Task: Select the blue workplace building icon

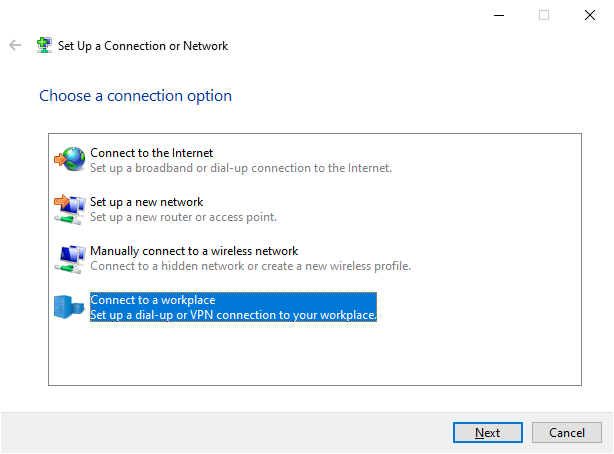Action: [x=70, y=307]
